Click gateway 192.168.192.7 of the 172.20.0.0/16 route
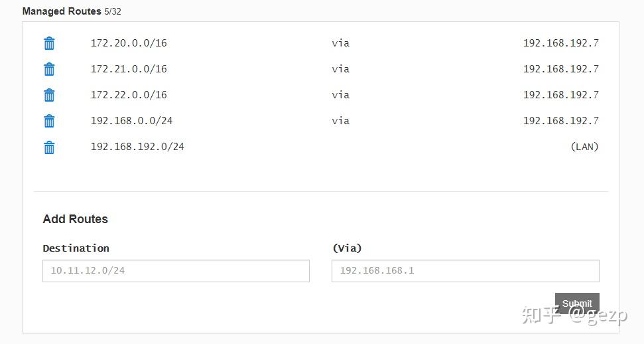 click(560, 43)
